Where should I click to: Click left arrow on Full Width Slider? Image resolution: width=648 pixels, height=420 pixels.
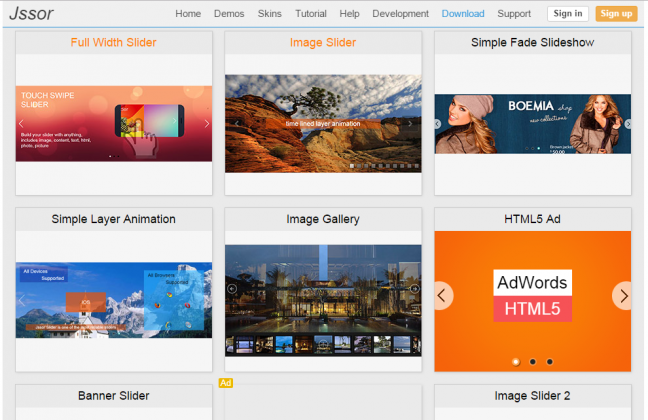click(x=21, y=124)
